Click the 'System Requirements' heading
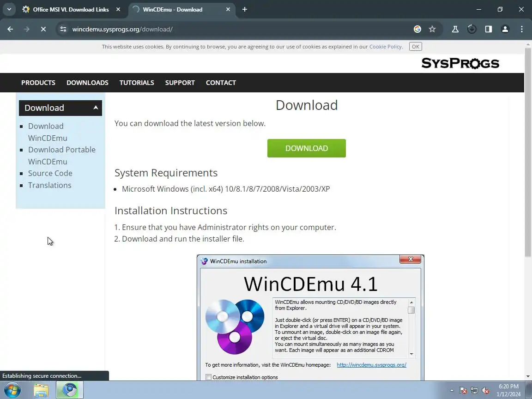This screenshot has height=399, width=532. click(166, 173)
